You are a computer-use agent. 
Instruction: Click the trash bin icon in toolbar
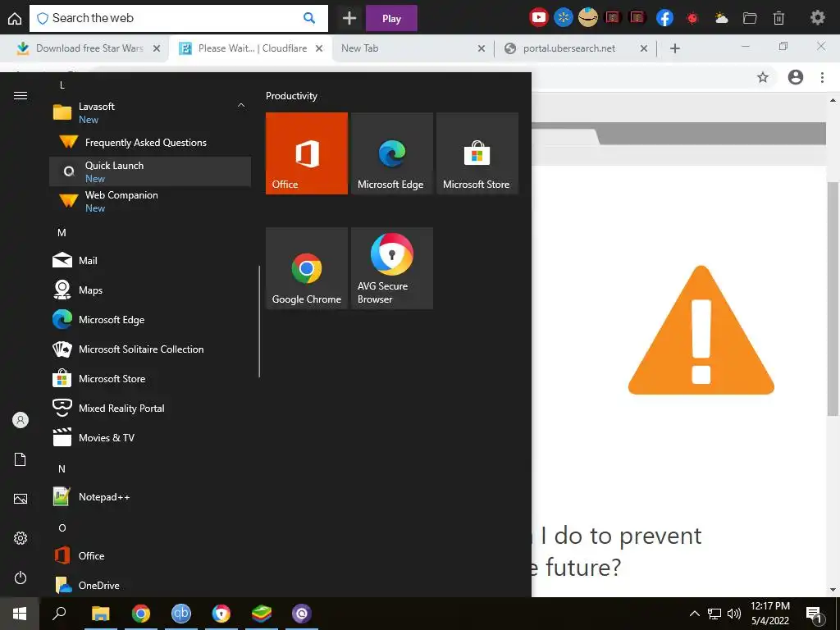pyautogui.click(x=779, y=18)
